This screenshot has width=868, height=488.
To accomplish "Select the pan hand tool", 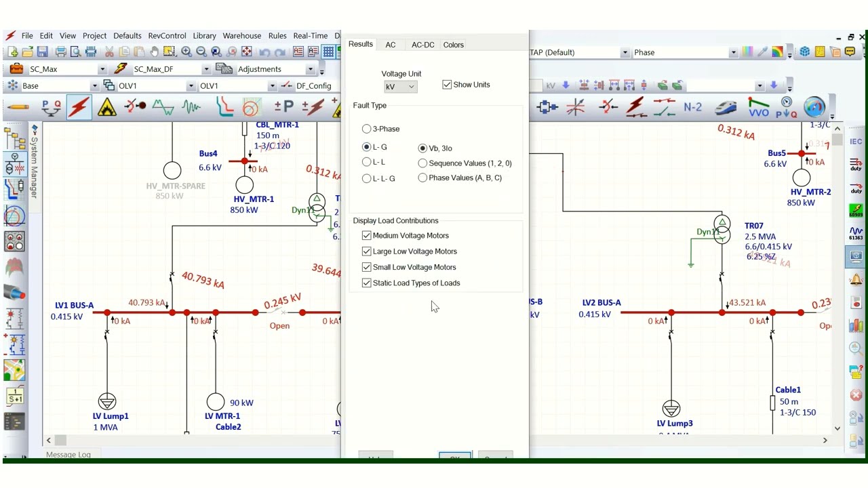I will [x=155, y=52].
